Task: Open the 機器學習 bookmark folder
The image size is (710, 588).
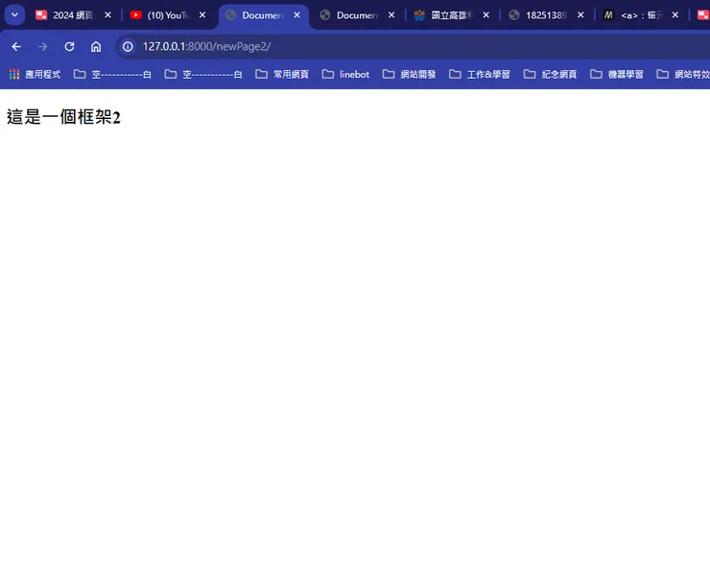Action: pos(617,74)
